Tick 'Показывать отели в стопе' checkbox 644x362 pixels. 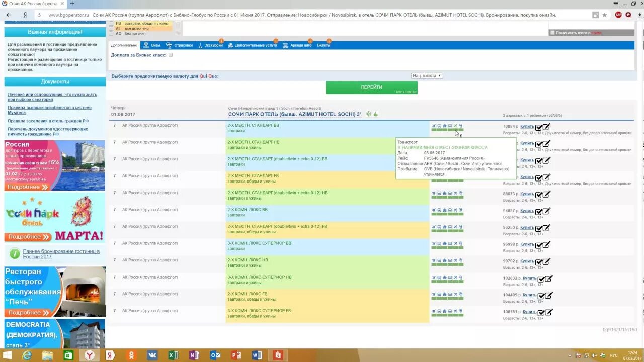552,33
